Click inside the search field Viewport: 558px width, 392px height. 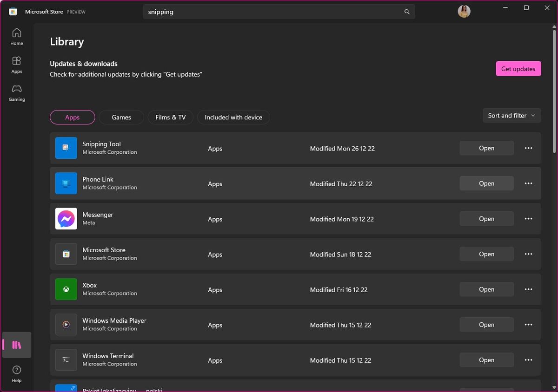(x=279, y=12)
